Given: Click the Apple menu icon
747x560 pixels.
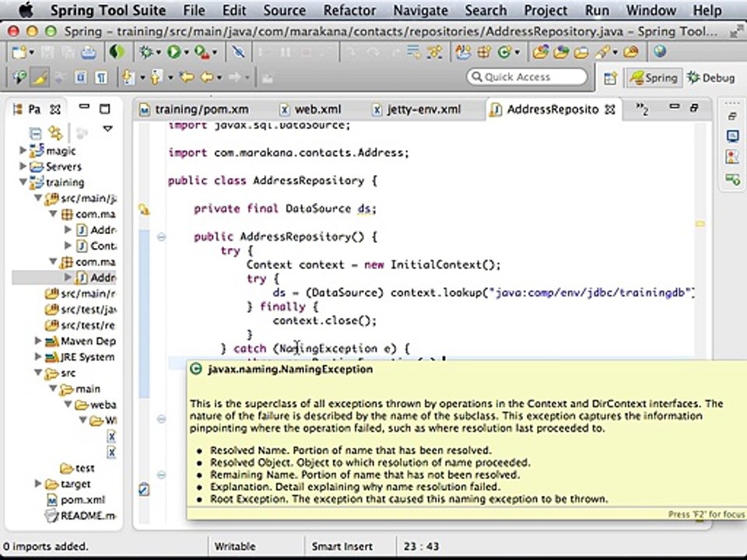Looking at the screenshot, I should pos(26,10).
